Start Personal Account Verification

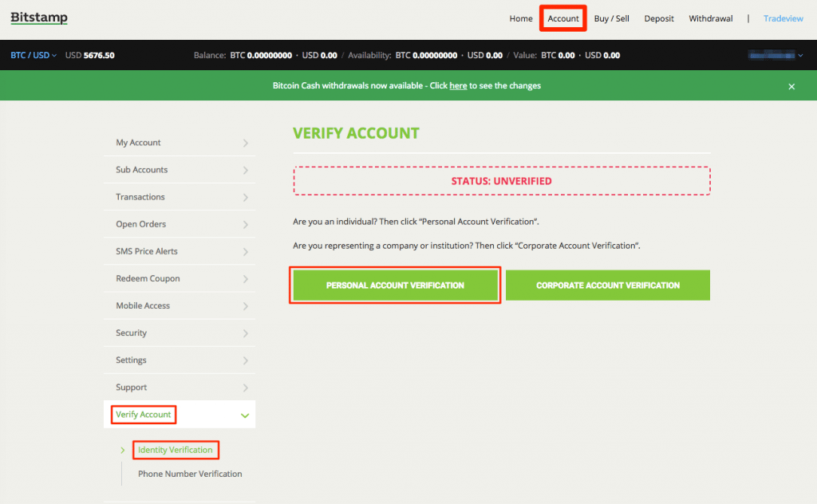coord(395,285)
